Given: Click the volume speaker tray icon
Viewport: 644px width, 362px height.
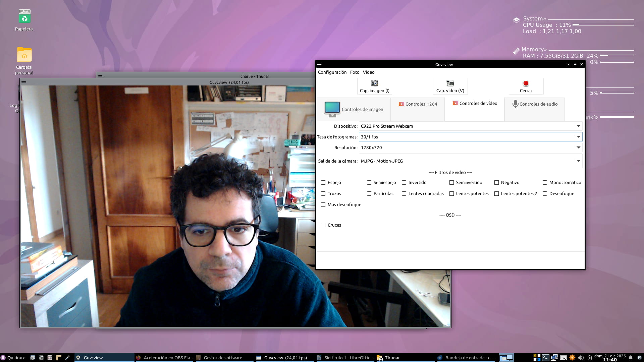Looking at the screenshot, I should click(581, 358).
